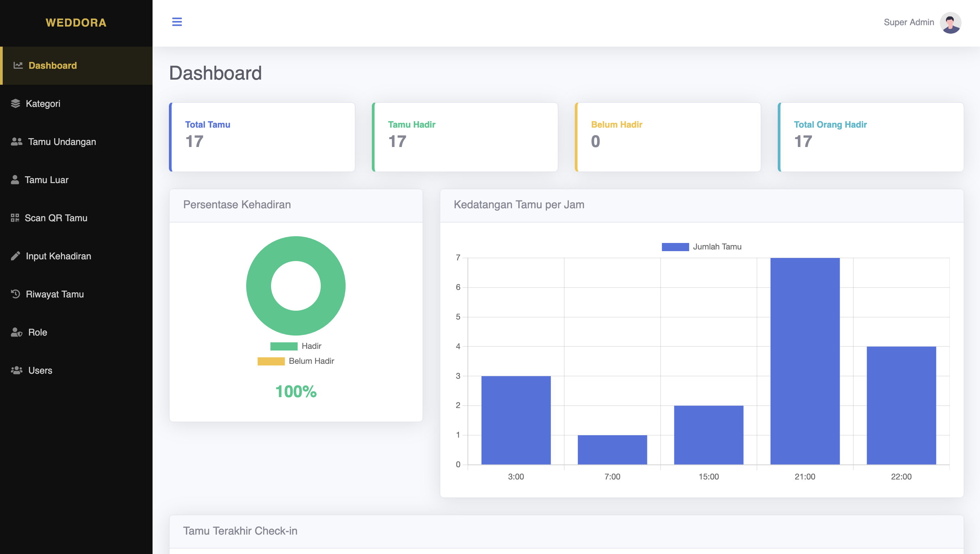Open Scan QR Tamu page
The height and width of the screenshot is (554, 980).
76,218
